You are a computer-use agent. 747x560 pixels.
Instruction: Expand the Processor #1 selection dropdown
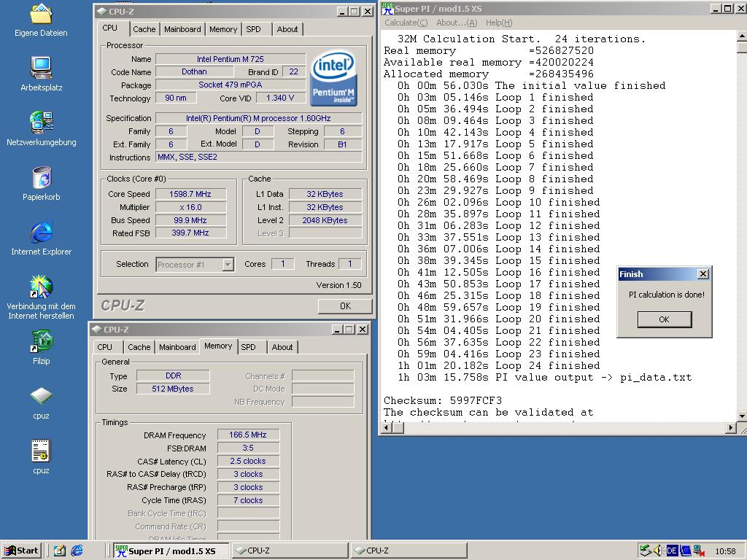click(x=228, y=264)
